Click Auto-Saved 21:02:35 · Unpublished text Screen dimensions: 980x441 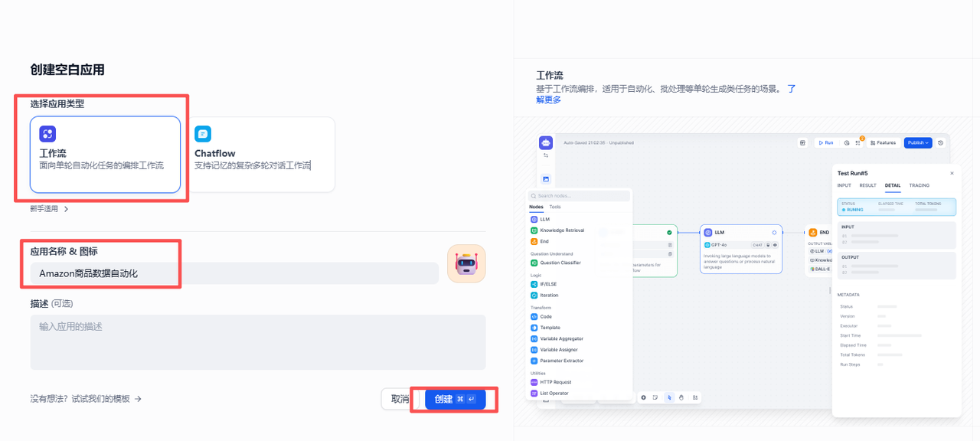pos(599,143)
